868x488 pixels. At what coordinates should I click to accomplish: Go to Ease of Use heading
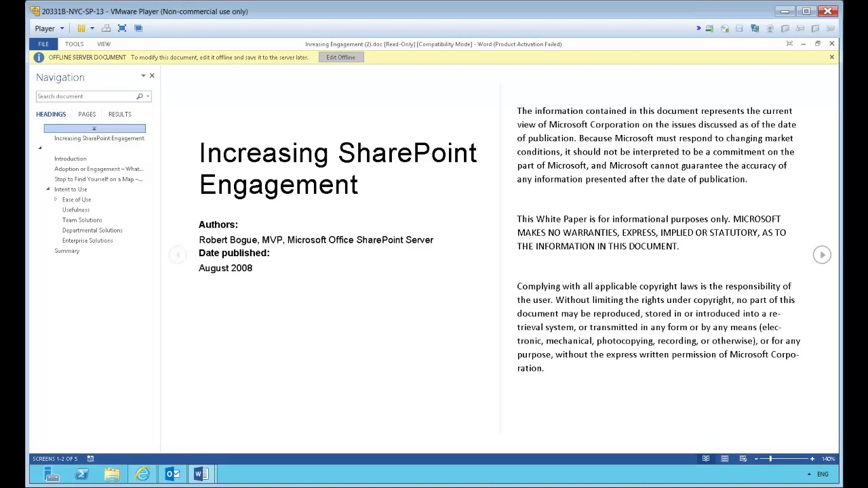pos(77,199)
